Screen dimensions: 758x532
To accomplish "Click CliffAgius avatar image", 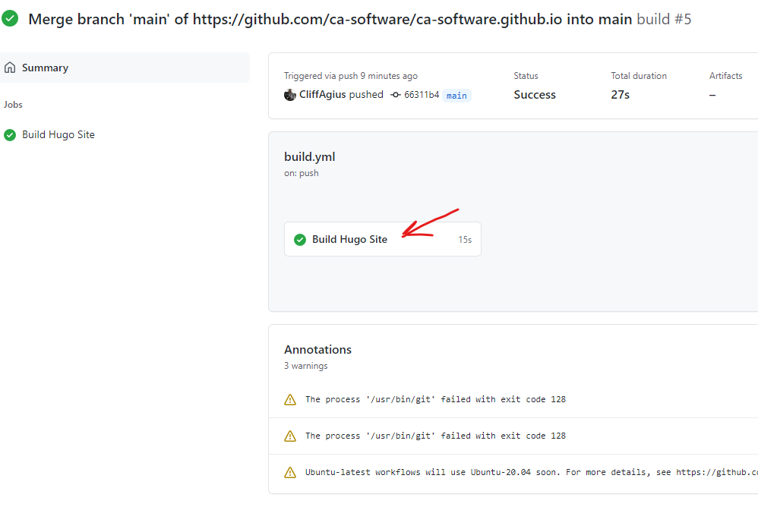I will [290, 95].
